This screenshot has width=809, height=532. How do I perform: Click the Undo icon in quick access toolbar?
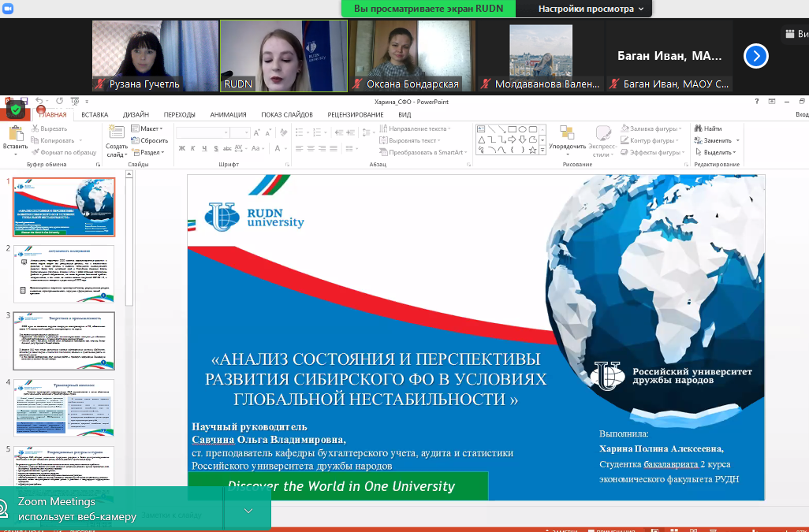point(39,101)
